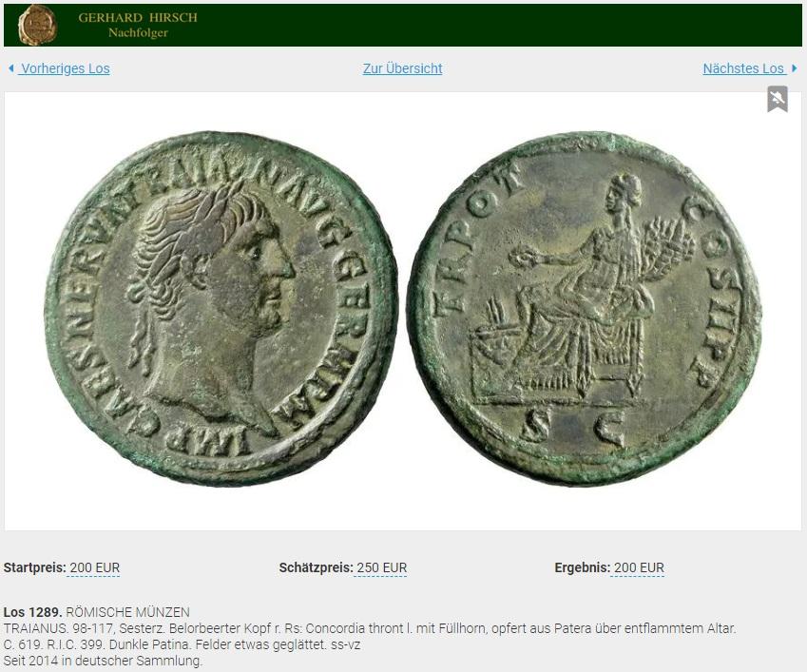Click the dark green header banner
The height and width of the screenshot is (672, 807).
tap(403, 26)
